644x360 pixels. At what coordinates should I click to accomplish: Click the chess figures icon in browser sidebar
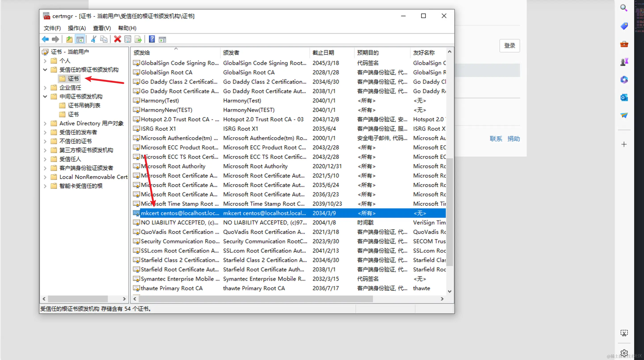(x=624, y=62)
